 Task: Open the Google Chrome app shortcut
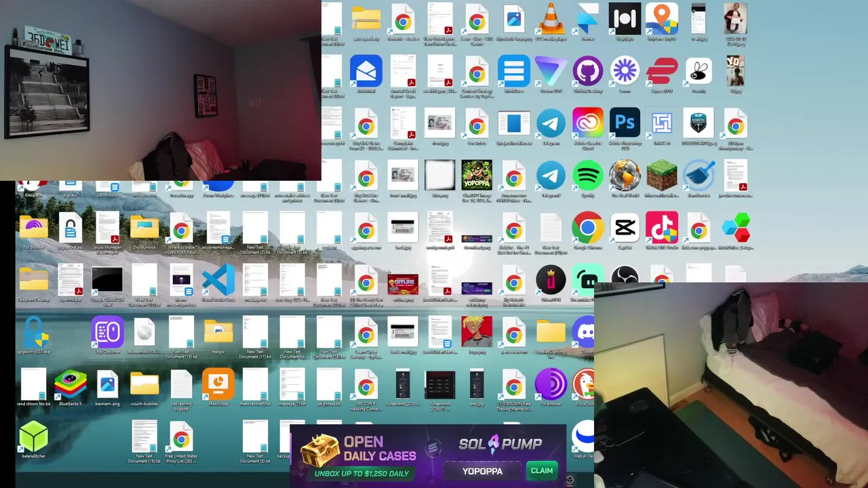tap(587, 228)
